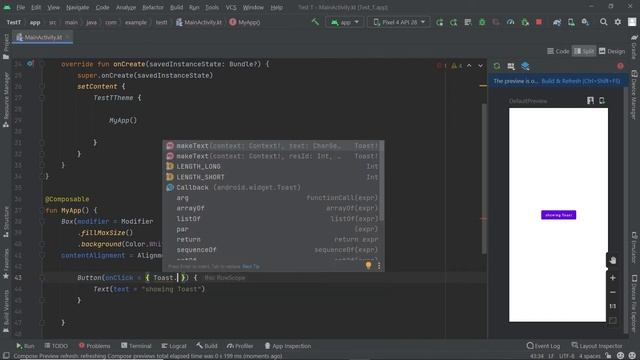Collapse the onCreate function fold marker
The image size is (640, 360).
pyautogui.click(x=42, y=64)
